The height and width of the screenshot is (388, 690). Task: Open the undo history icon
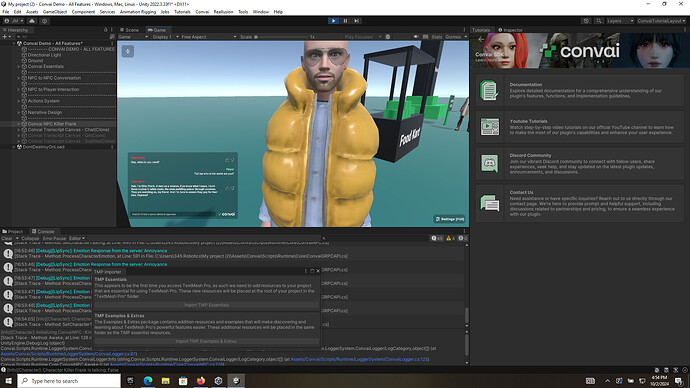(586, 21)
